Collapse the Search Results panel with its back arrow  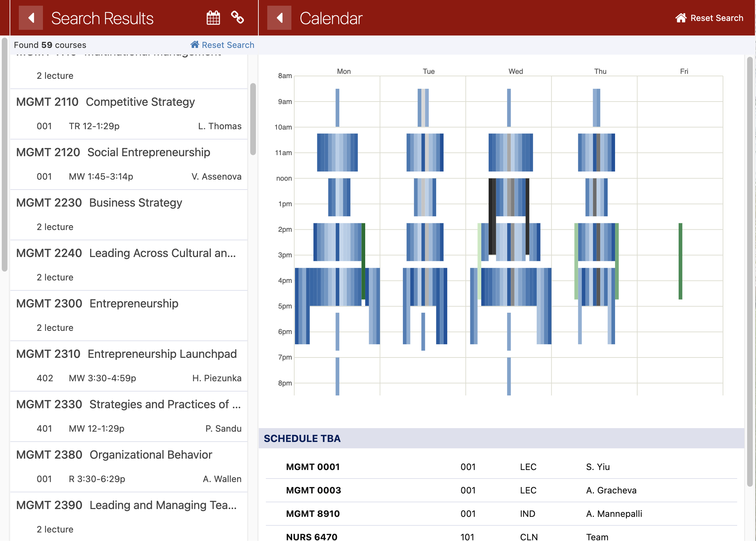coord(31,17)
